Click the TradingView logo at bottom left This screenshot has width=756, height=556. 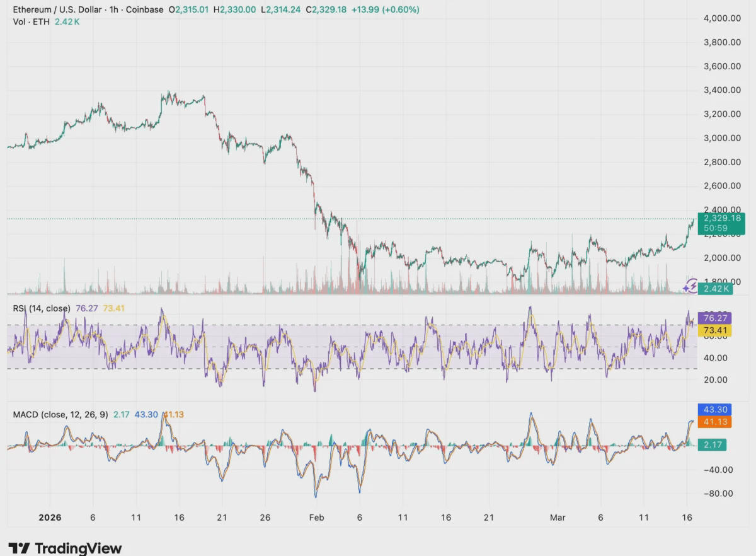[63, 548]
